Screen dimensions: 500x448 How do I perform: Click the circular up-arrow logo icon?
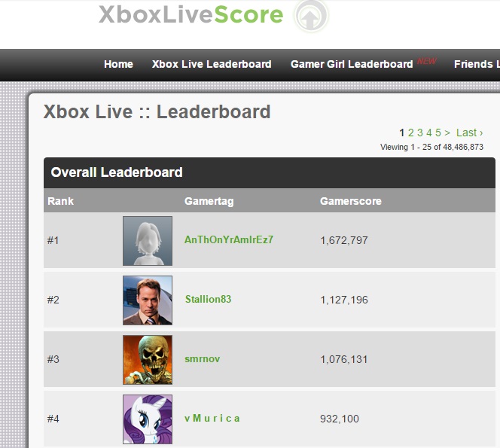coord(311,16)
